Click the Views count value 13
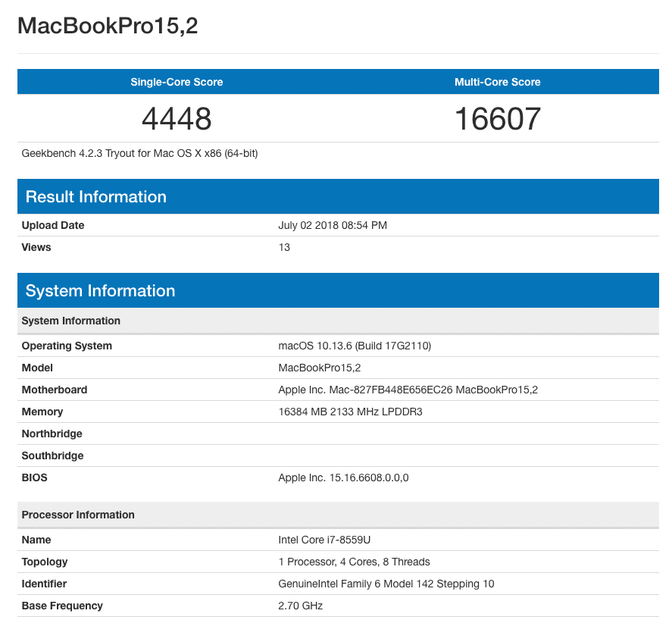 click(x=284, y=247)
